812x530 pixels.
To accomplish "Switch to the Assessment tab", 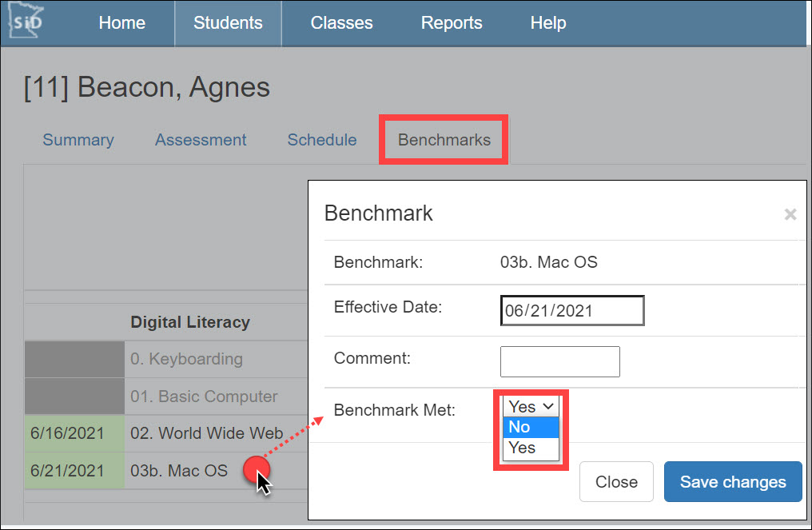I will click(x=201, y=139).
